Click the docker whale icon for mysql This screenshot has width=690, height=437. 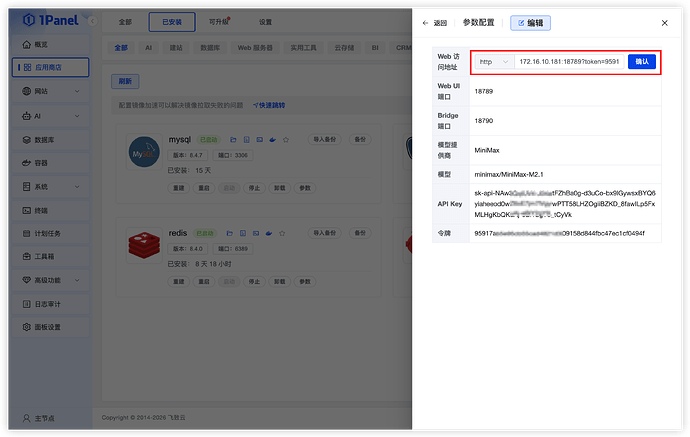(x=272, y=139)
